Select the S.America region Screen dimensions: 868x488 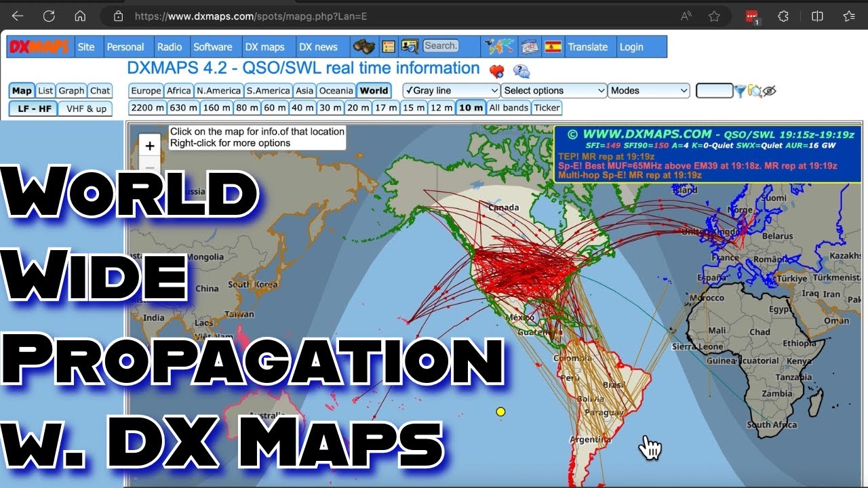(x=268, y=91)
